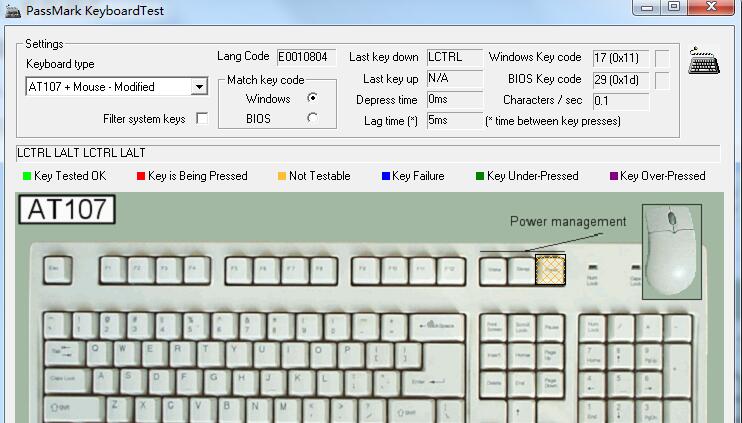Click the Windows Key code field showing 17 (0x11)
The image size is (742, 423).
(x=621, y=58)
